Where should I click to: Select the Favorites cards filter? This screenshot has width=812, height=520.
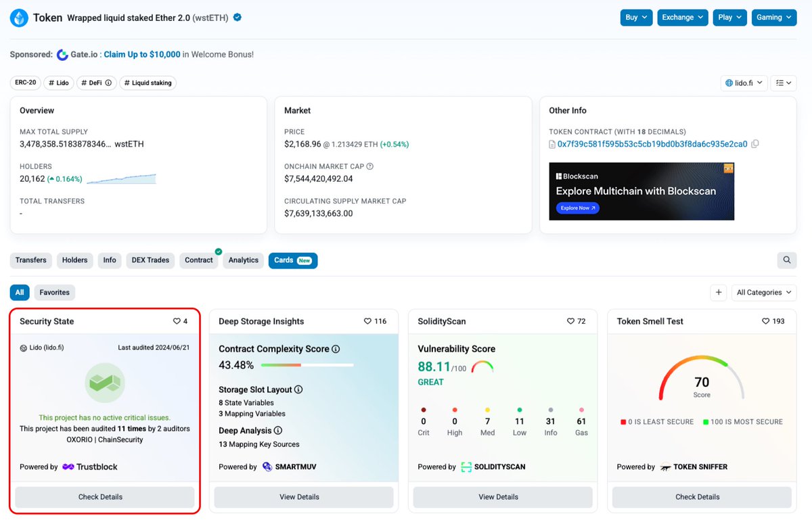[x=55, y=293]
